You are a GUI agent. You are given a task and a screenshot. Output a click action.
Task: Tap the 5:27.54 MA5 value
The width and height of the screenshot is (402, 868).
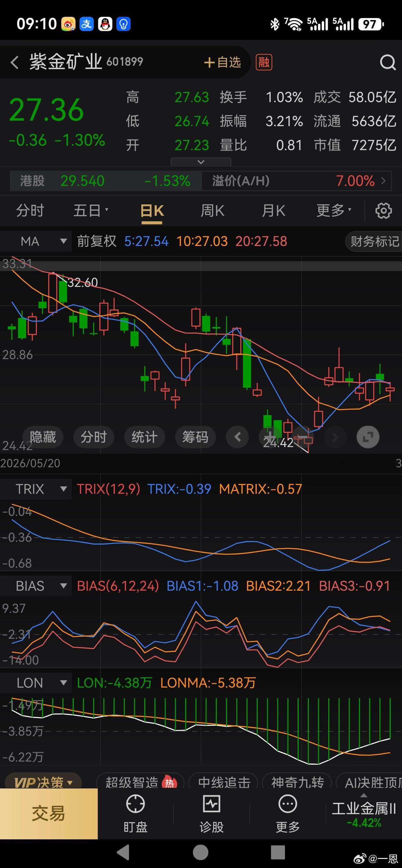(146, 241)
